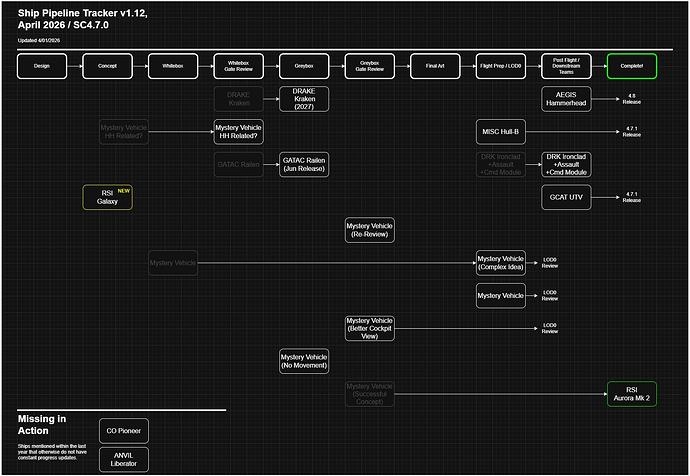The image size is (690, 476).
Task: Click the Missing in Action heading
Action: click(x=42, y=425)
